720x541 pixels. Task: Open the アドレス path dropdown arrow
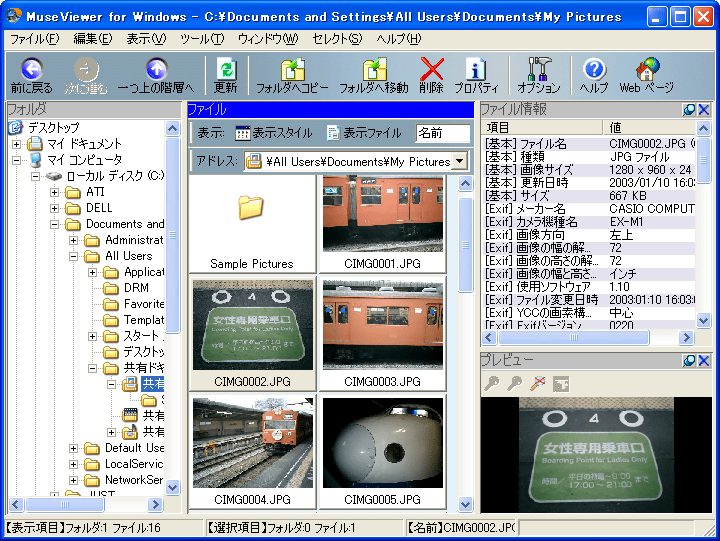tap(459, 161)
